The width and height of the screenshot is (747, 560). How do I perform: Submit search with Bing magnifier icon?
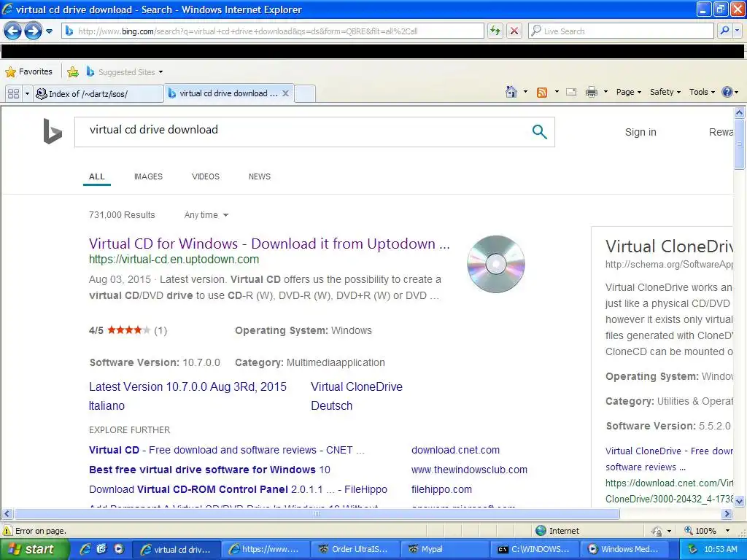[539, 132]
